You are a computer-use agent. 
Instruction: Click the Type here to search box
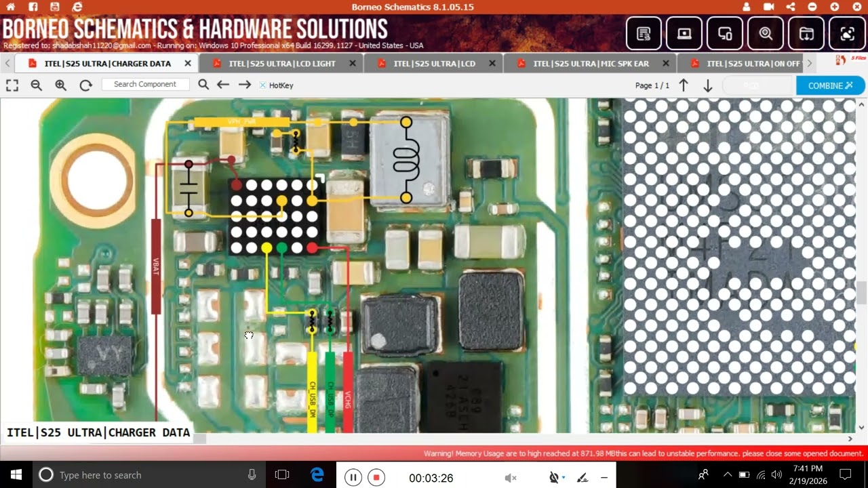tap(149, 474)
